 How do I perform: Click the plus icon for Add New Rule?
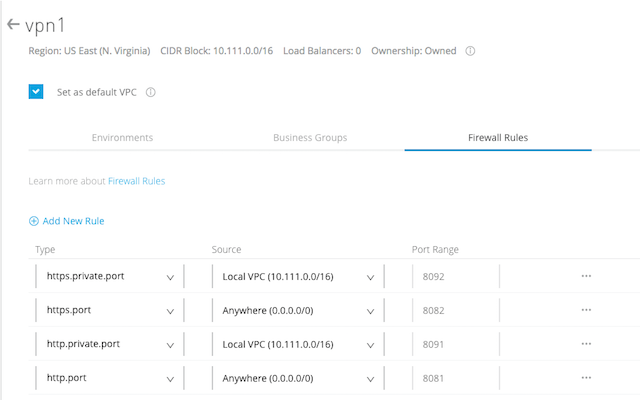pyautogui.click(x=33, y=221)
